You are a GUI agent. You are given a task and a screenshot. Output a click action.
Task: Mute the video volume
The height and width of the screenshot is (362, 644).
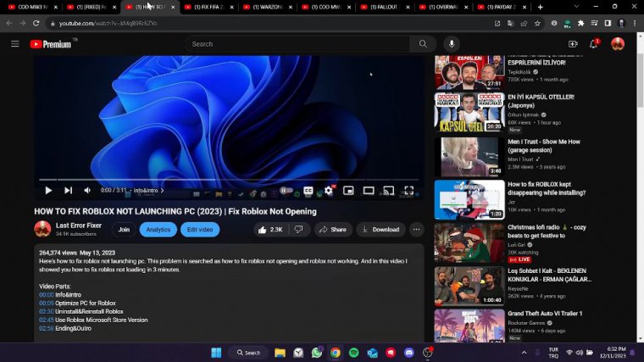tap(86, 191)
